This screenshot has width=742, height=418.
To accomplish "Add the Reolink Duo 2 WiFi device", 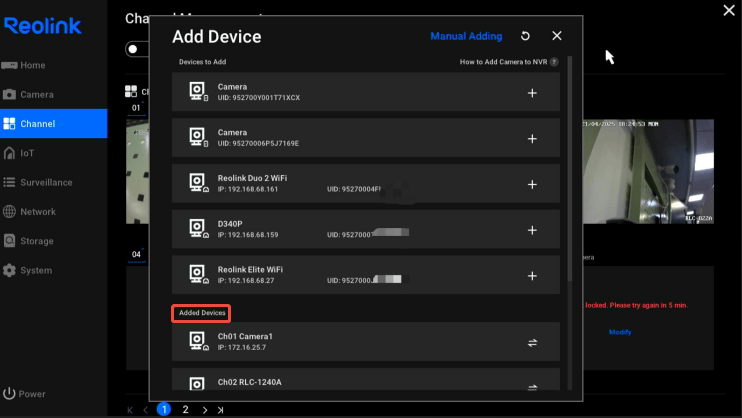I will pos(532,184).
